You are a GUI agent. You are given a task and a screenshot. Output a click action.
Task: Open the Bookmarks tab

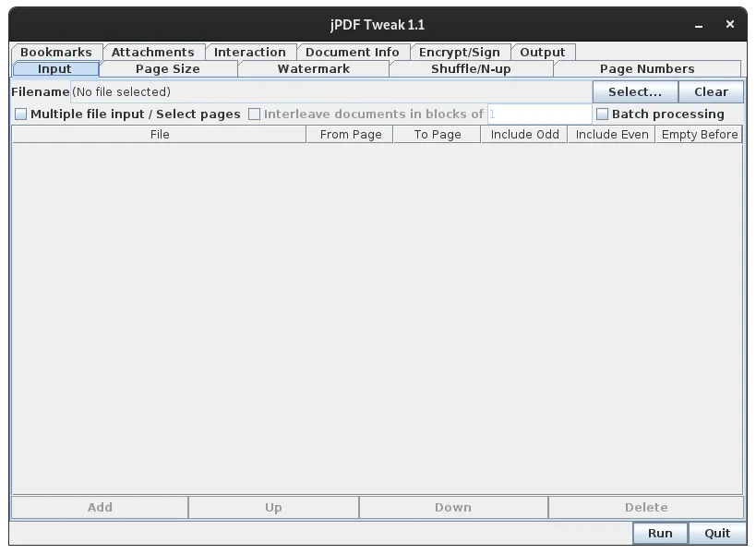coord(56,52)
